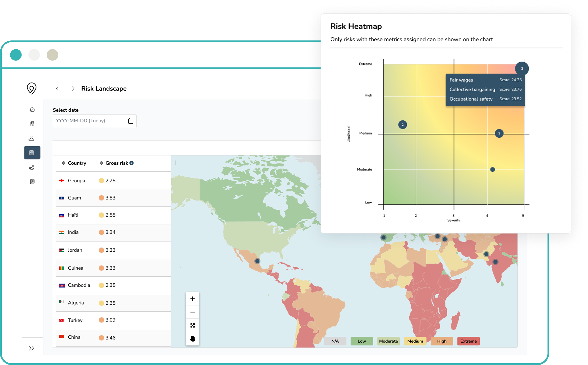Navigate forward using the right chevron arrow
Image resolution: width=588 pixels, height=365 pixels.
click(73, 89)
